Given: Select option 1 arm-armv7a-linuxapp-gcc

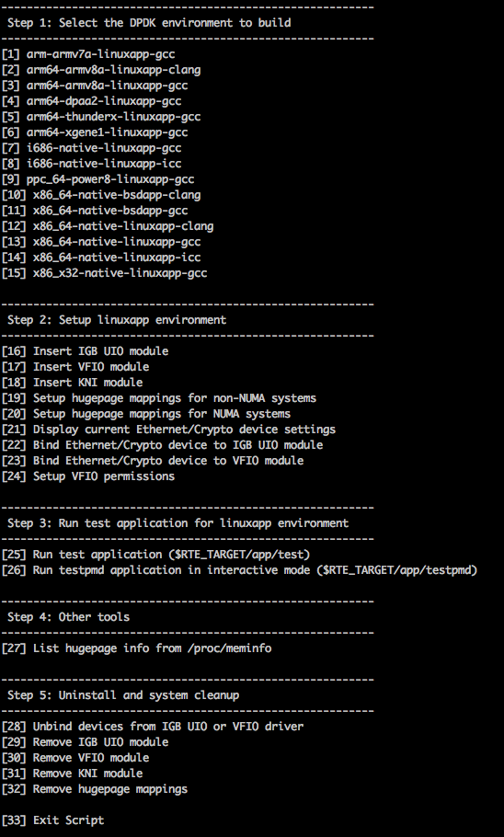Looking at the screenshot, I should click(x=88, y=54).
